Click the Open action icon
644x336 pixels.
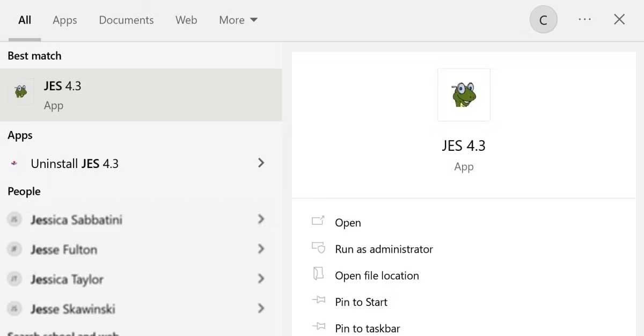coord(318,221)
